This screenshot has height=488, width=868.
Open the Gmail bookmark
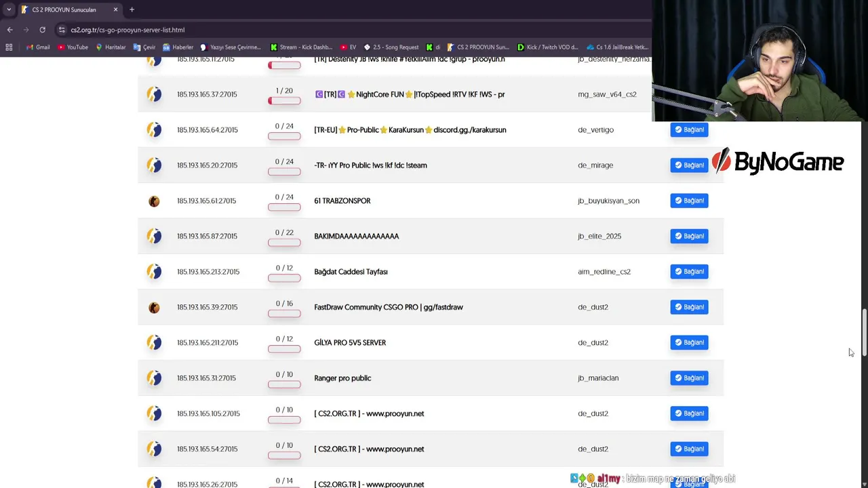pos(38,47)
